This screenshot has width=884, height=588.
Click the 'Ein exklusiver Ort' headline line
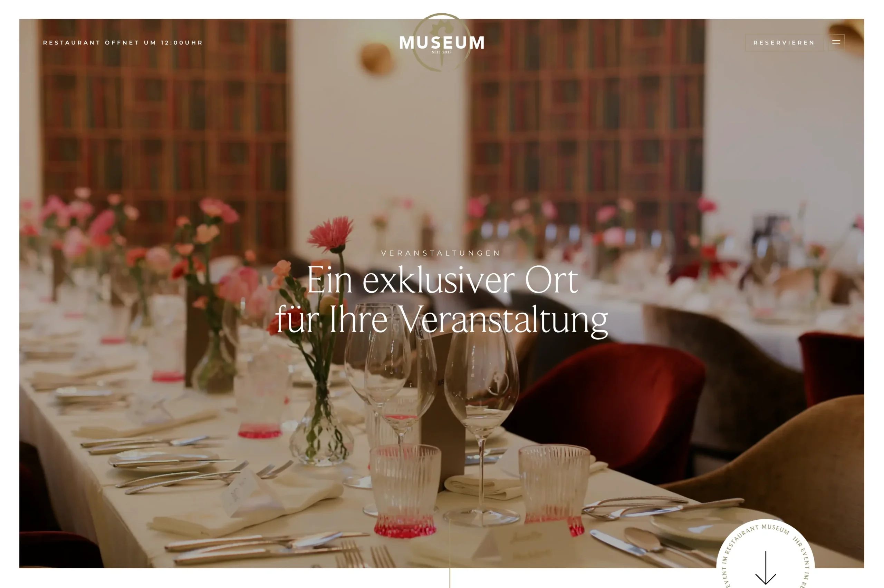point(442,280)
